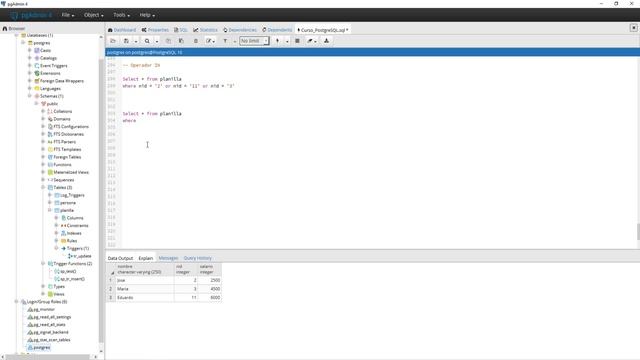This screenshot has width=640, height=360.
Task: Open the File menu
Action: pyautogui.click(x=68, y=15)
